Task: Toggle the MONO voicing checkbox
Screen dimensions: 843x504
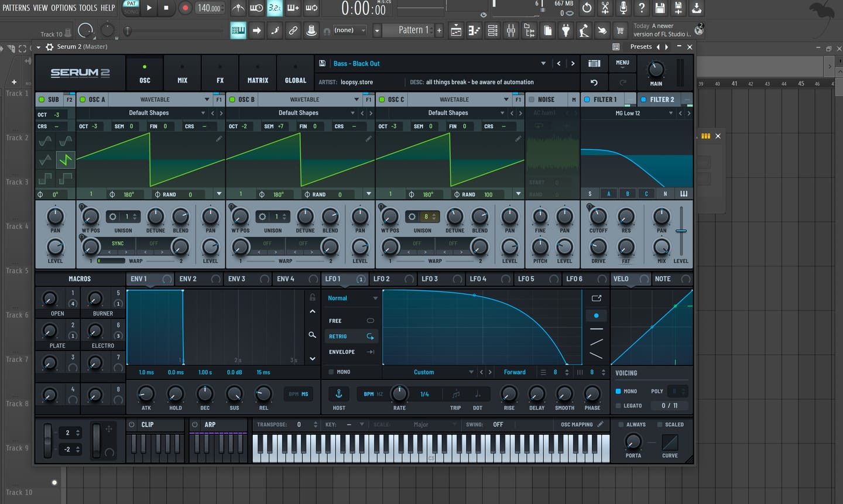Action: tap(618, 391)
